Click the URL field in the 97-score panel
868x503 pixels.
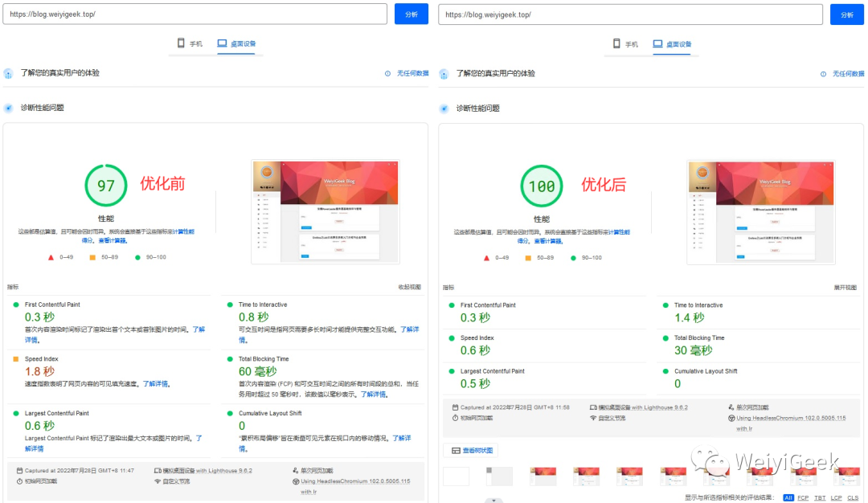click(194, 14)
